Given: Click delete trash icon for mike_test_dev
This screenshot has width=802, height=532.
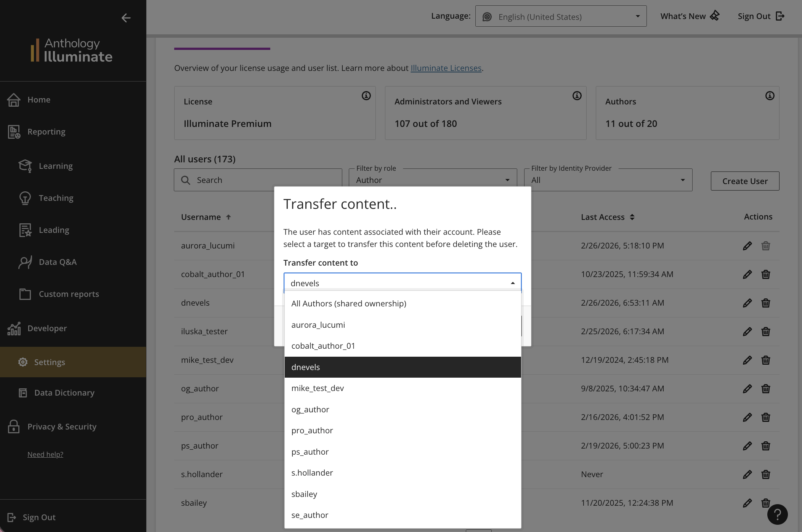Looking at the screenshot, I should point(765,360).
